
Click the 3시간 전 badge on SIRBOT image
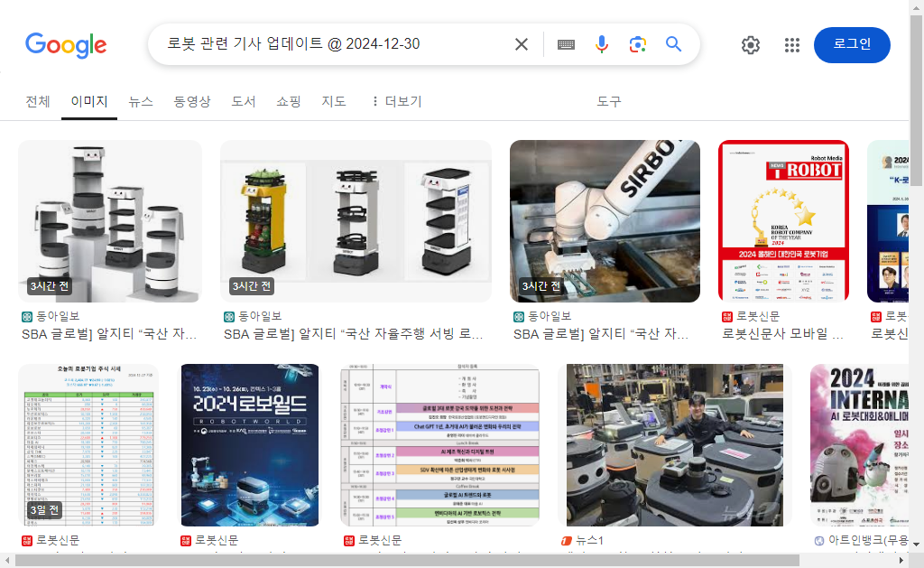coord(541,286)
